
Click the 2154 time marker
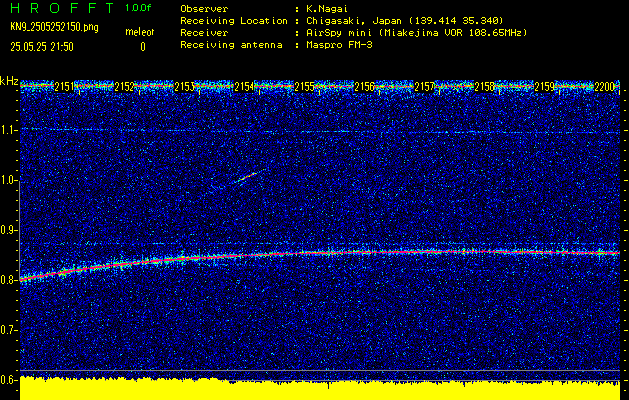pos(244,87)
